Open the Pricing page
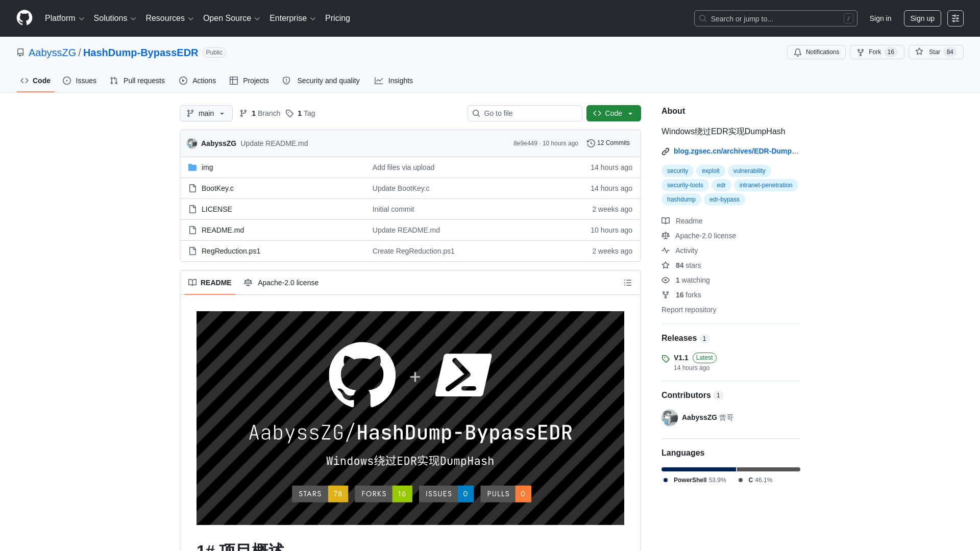 coord(337,18)
